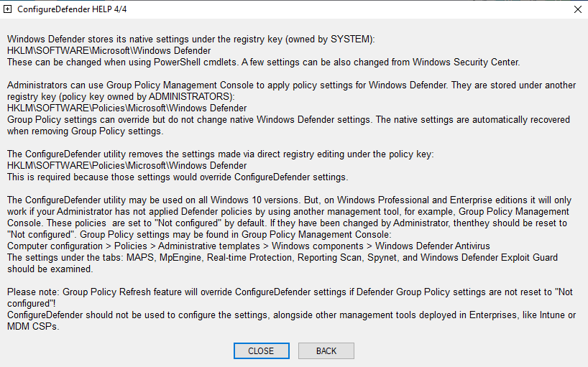This screenshot has height=367, width=588.
Task: Click "This is required because those settings" line
Action: click(x=177, y=177)
